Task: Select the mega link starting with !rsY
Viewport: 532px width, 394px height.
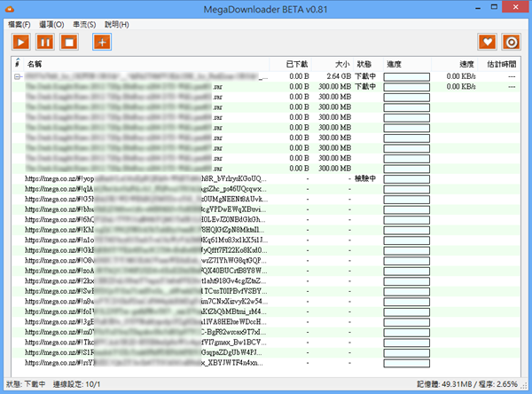Action: [145, 363]
